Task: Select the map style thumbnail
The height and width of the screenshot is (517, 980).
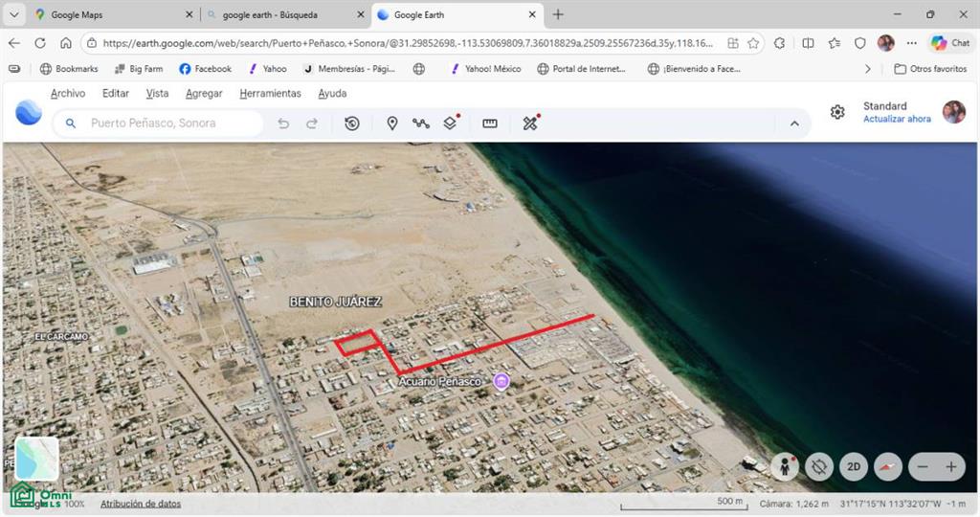Action: coord(36,459)
